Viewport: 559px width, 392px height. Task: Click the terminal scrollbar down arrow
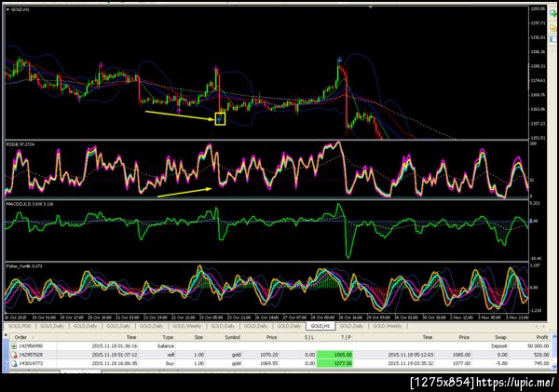click(554, 366)
